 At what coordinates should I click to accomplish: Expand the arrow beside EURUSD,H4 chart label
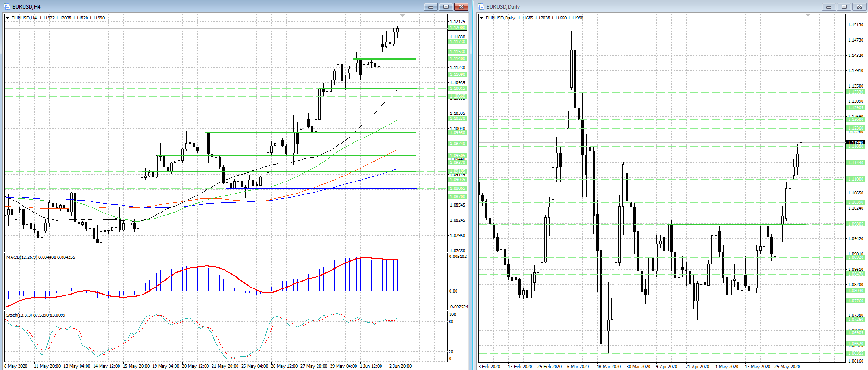point(7,18)
